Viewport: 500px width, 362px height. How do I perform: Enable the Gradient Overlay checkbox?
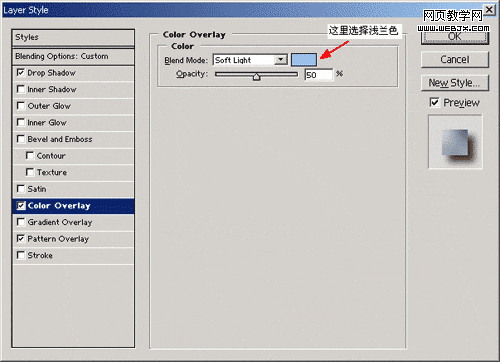pos(21,222)
